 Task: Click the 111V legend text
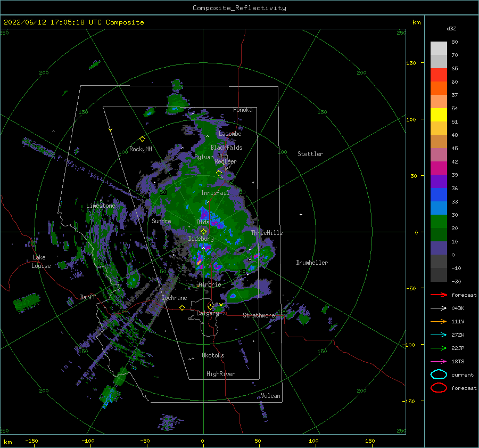click(x=458, y=321)
